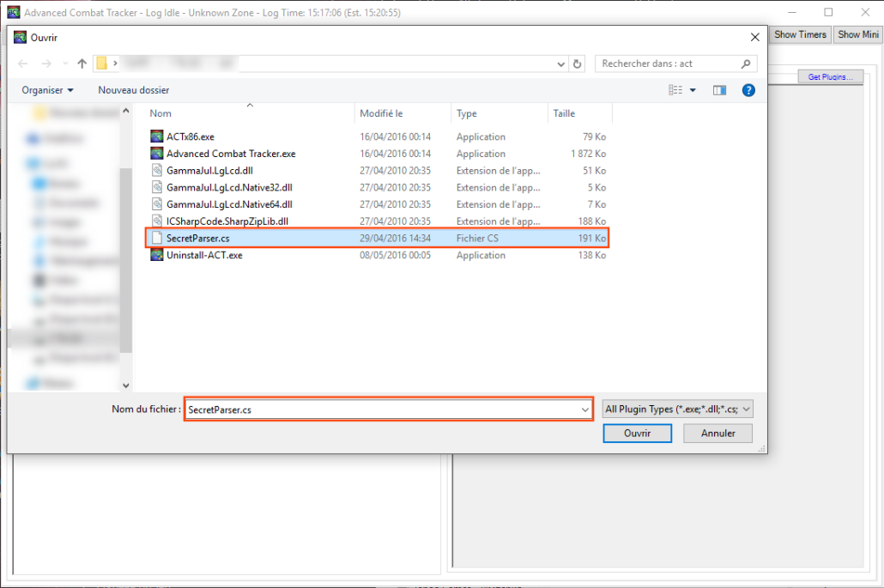
Task: Toggle the preview pane
Action: tap(719, 90)
